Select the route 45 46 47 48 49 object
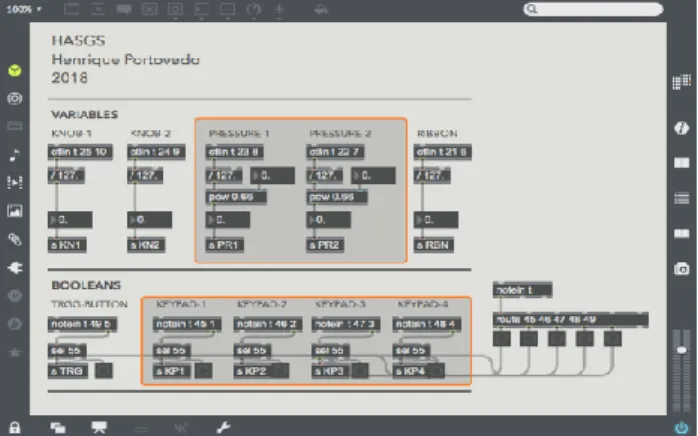The width and height of the screenshot is (698, 436). [x=571, y=319]
